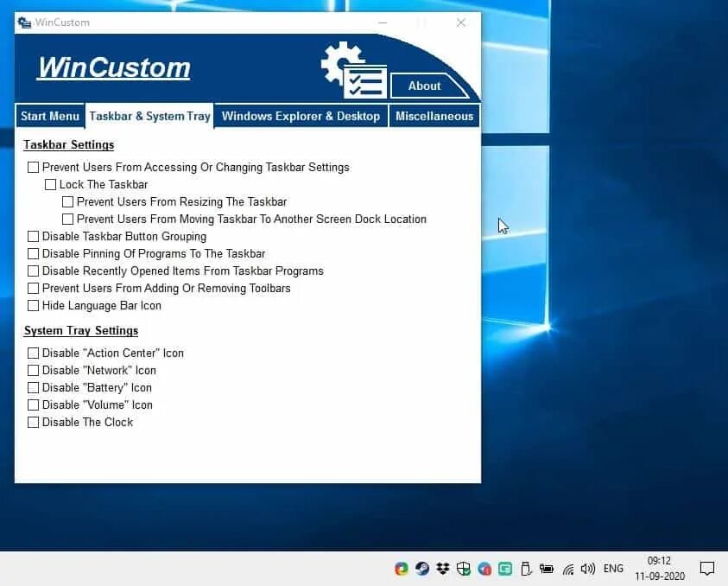Open the clock and date in taskbar
Viewport: 728px width, 586px height.
click(x=659, y=568)
